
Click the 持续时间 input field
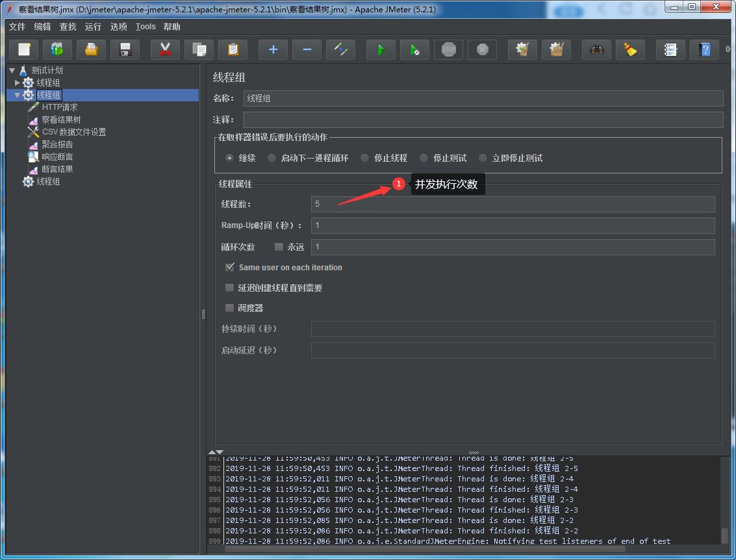513,329
